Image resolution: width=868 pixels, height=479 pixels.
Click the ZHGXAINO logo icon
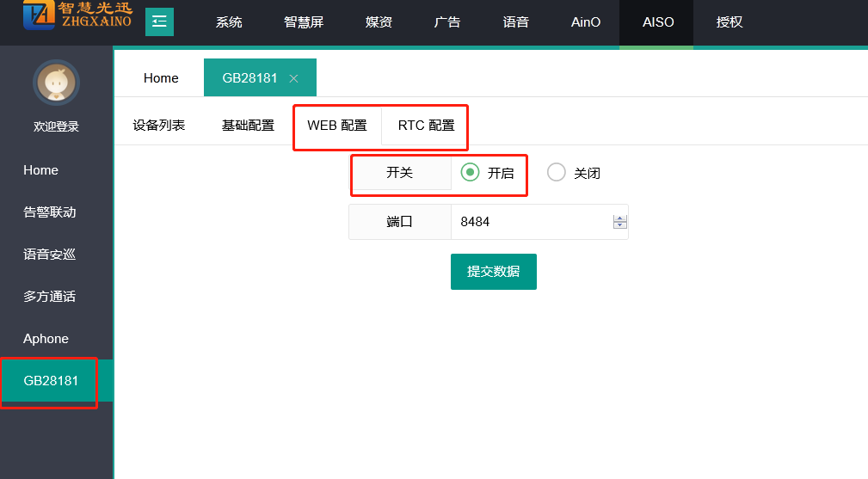38,15
